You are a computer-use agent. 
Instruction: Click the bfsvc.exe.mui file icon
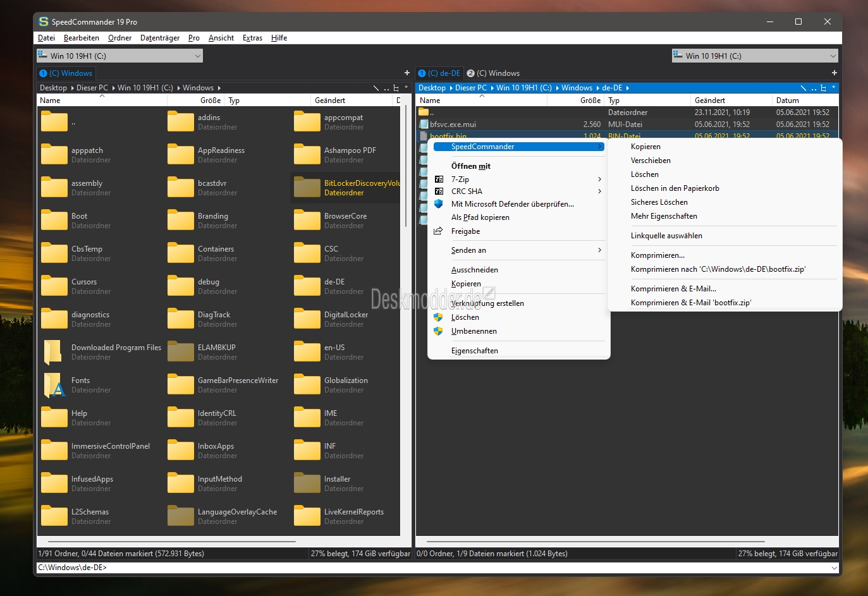(424, 125)
